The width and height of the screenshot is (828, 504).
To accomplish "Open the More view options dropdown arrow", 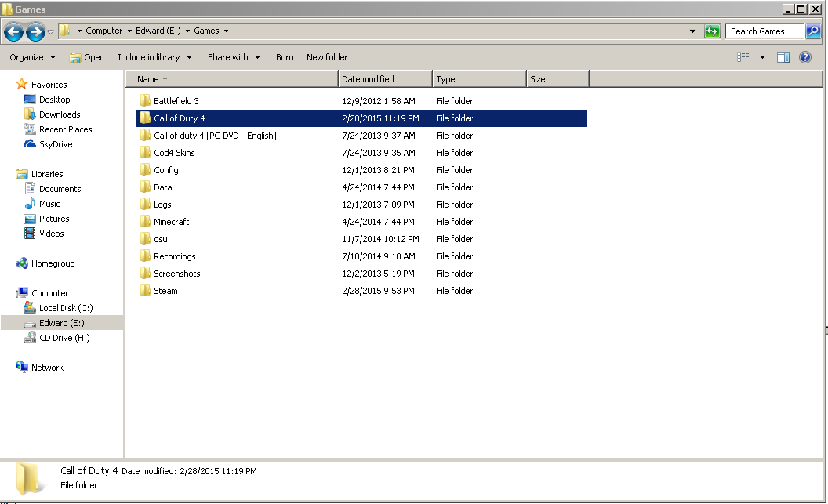I will pos(762,57).
